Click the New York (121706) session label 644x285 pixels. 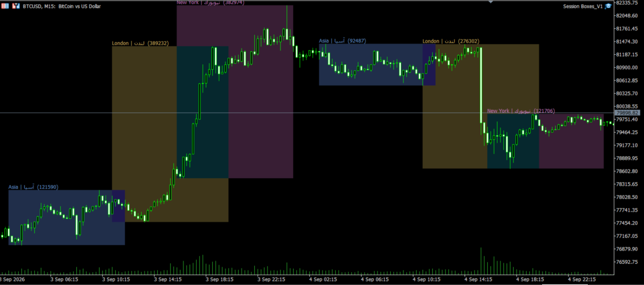click(x=521, y=110)
